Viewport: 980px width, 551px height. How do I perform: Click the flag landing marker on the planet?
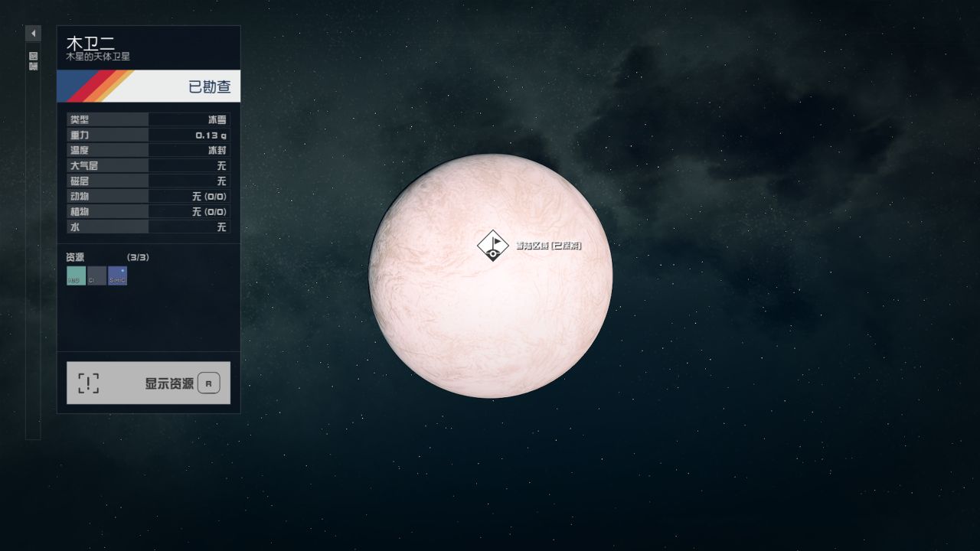coord(492,246)
